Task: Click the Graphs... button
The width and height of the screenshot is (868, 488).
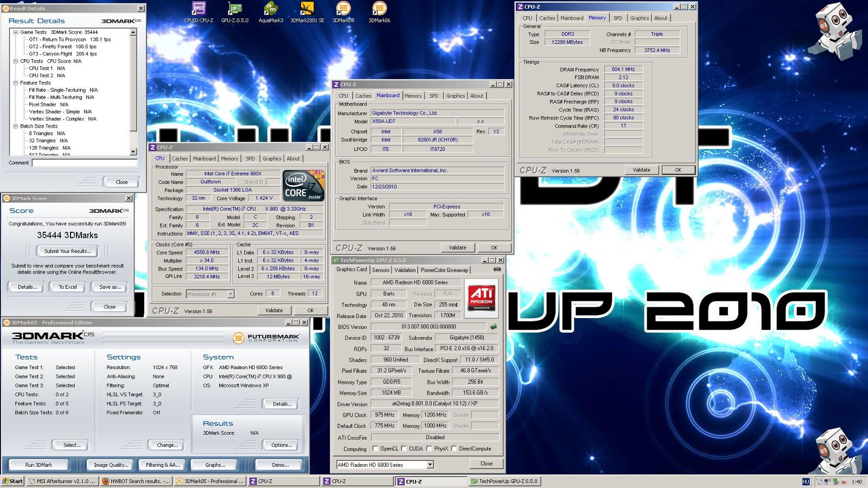Action: coord(215,465)
